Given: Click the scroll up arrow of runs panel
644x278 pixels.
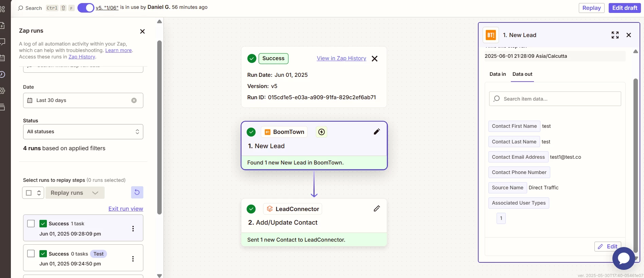Looking at the screenshot, I should click(159, 21).
